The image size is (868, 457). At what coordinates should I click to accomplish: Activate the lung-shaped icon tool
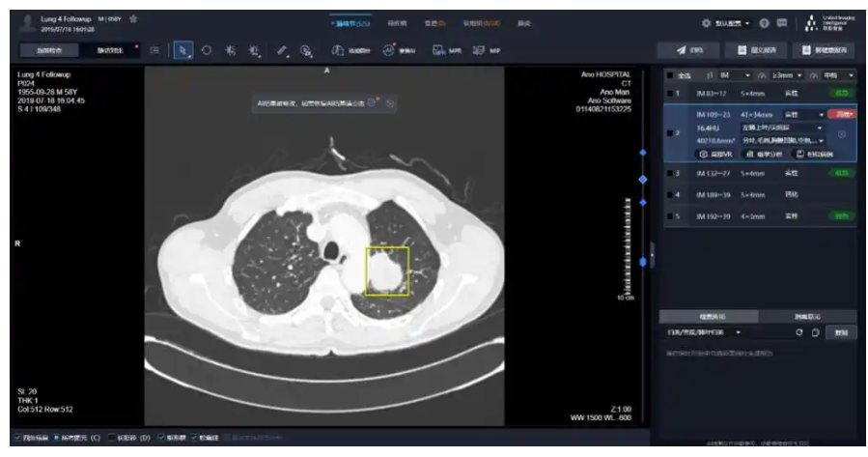tap(338, 50)
